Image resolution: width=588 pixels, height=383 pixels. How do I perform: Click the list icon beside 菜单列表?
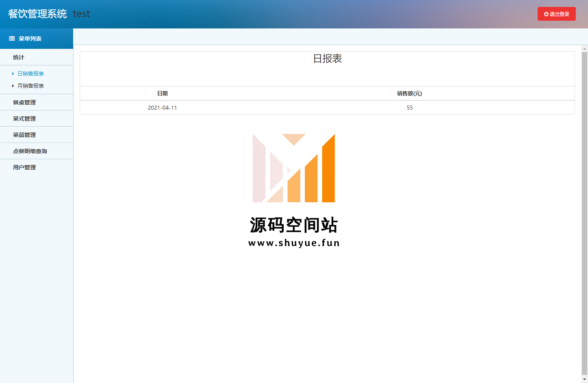[x=12, y=39]
